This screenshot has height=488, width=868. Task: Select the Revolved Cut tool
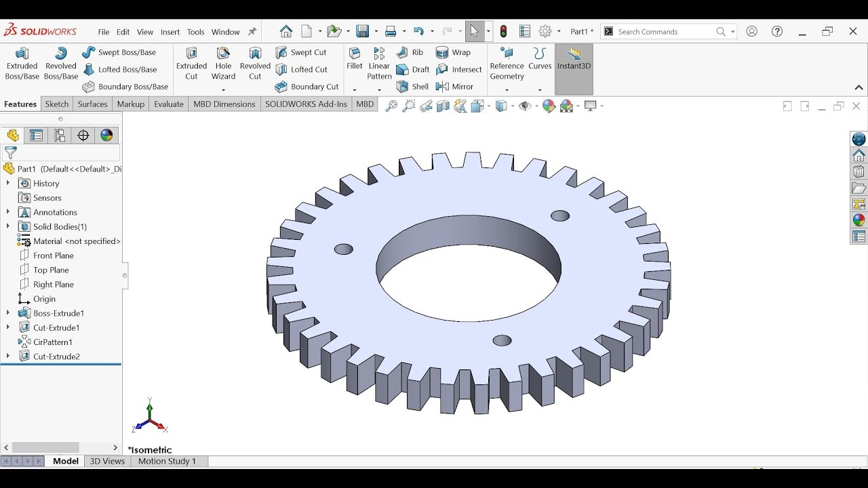[x=255, y=64]
